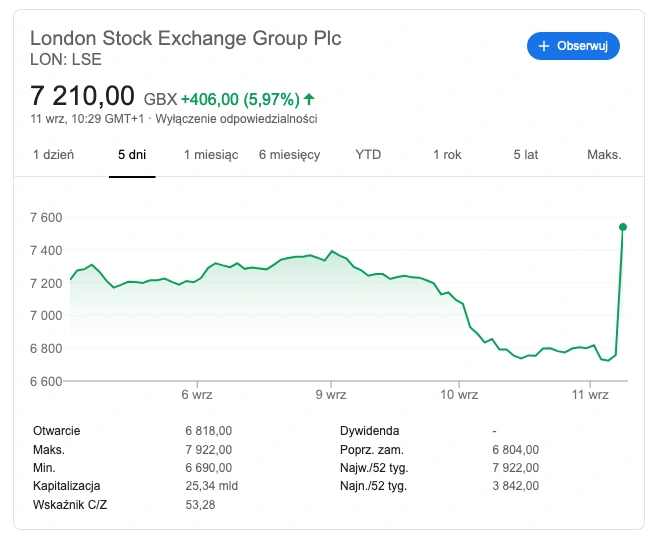Click the chart peak near 9 wrz

pos(332,251)
